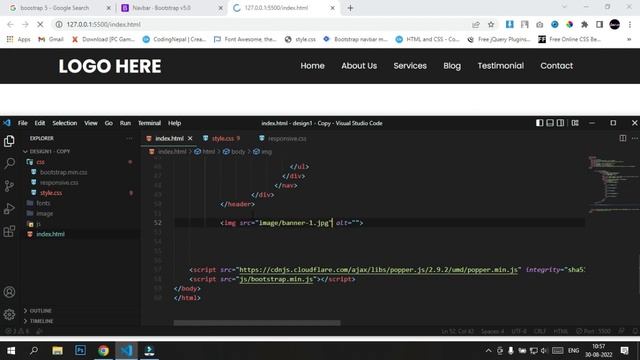Go back in Chrome

click(x=11, y=24)
